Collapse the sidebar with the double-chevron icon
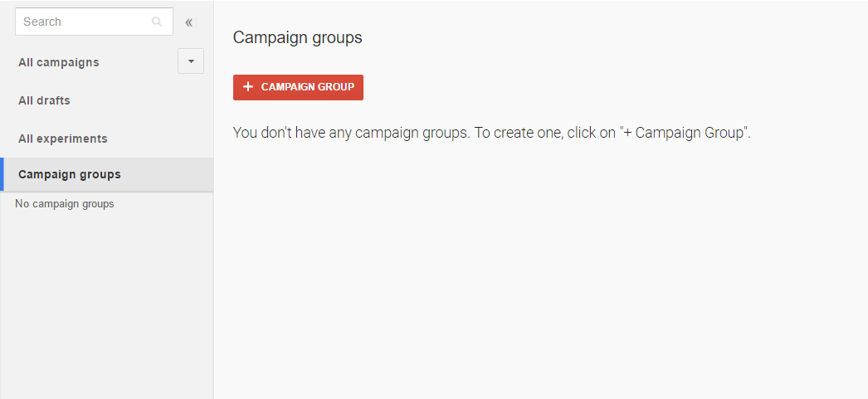Image resolution: width=868 pixels, height=399 pixels. [x=188, y=22]
